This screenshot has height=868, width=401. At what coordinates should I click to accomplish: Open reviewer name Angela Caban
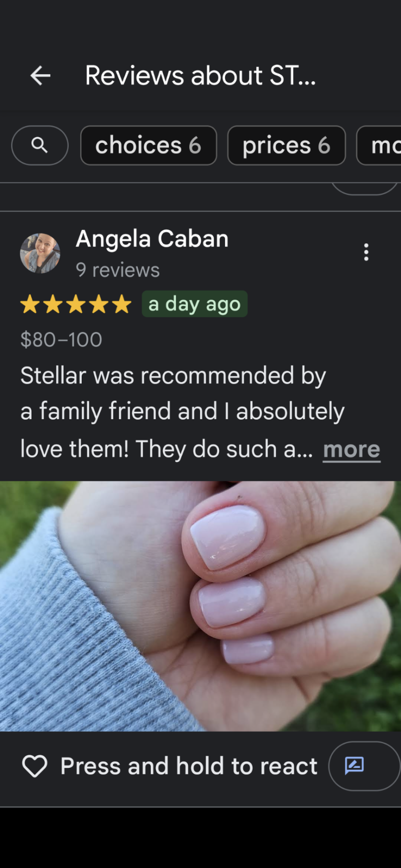click(152, 238)
